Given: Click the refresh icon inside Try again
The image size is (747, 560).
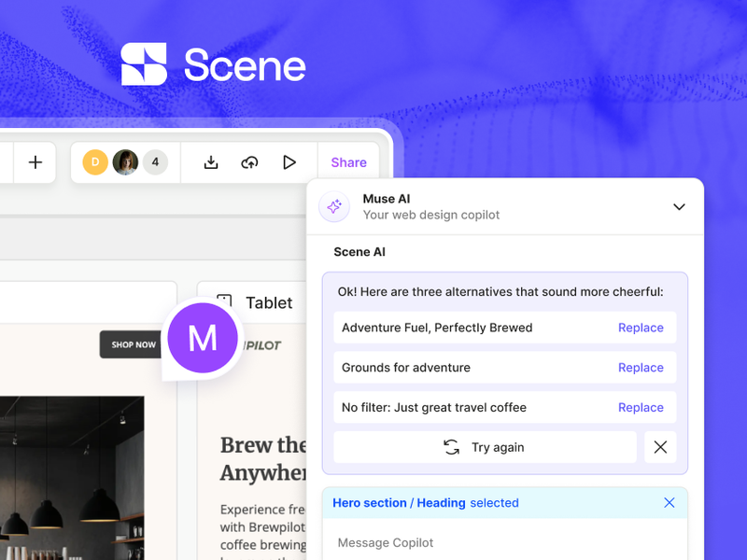Looking at the screenshot, I should point(451,447).
